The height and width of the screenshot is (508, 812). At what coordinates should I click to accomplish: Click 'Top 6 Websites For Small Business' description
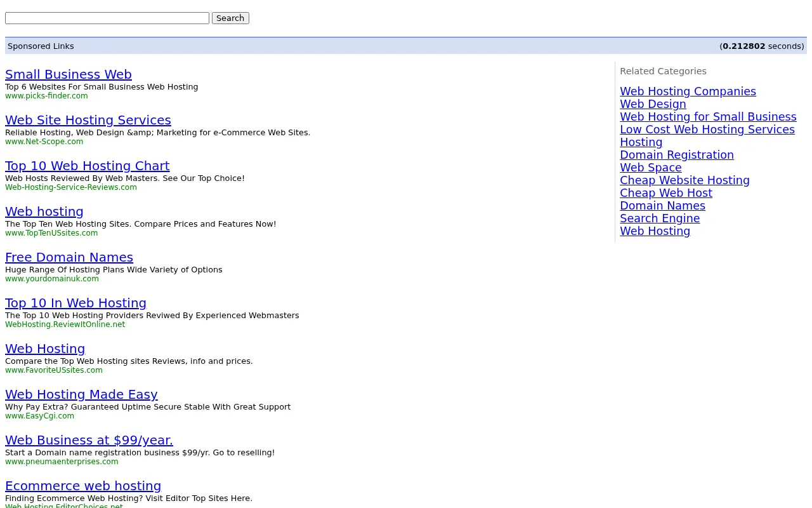[x=101, y=87]
